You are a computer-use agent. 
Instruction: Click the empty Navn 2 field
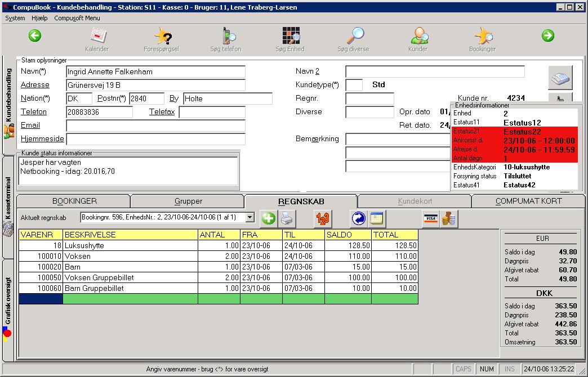pyautogui.click(x=435, y=71)
